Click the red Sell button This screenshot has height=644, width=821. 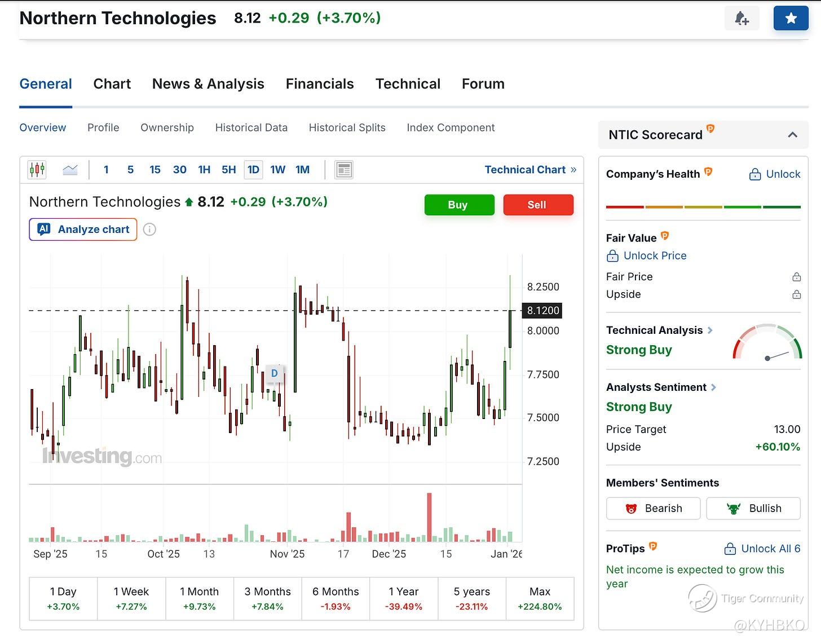coord(538,205)
